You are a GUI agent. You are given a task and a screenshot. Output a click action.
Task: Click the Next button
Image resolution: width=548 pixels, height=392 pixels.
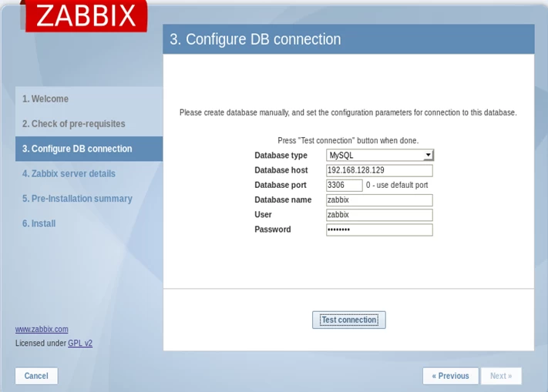501,376
